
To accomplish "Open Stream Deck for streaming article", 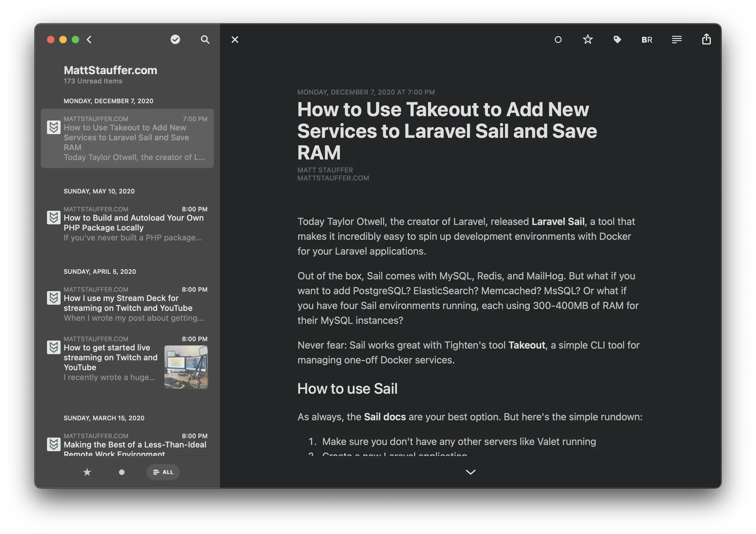I will point(127,304).
